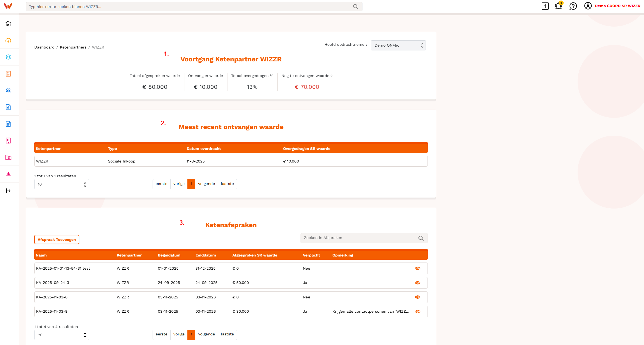Click vorige in the recent ontvangen waarde pagination
This screenshot has width=644, height=345.
pyautogui.click(x=179, y=184)
